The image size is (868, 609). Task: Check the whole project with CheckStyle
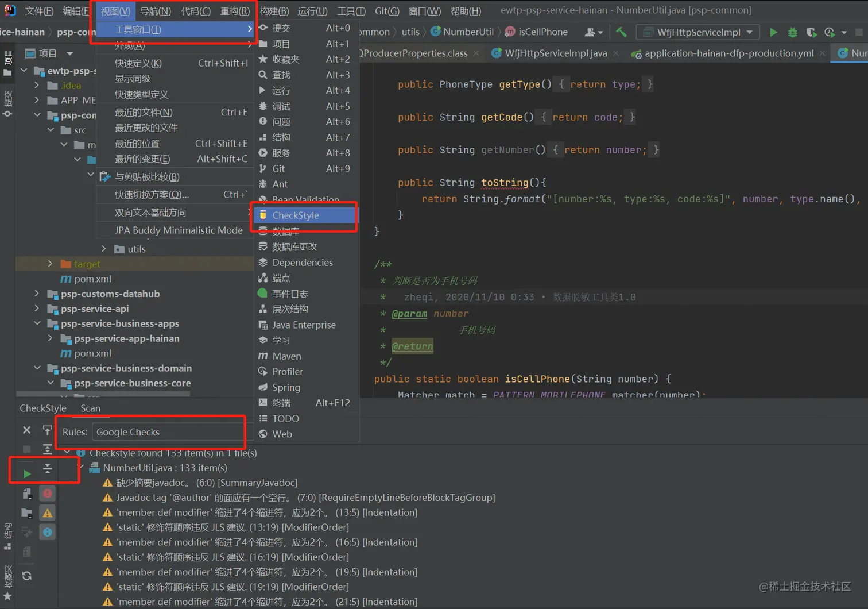click(x=27, y=512)
